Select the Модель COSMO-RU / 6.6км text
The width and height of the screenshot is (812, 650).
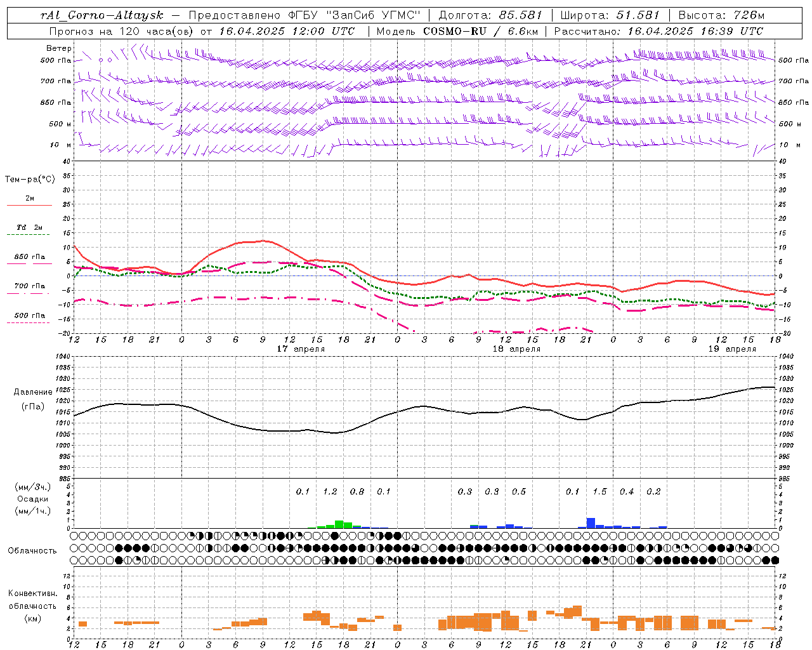click(x=457, y=30)
